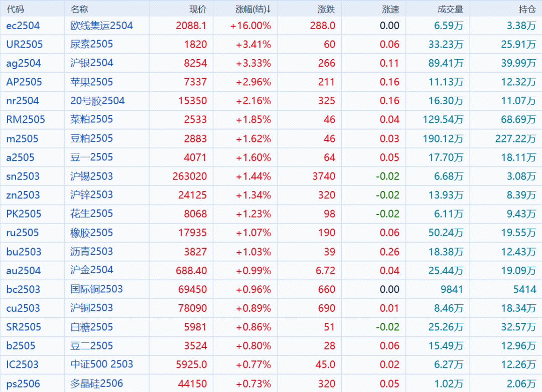
Task: Sort by the 涨跌 column header
Action: [x=326, y=10]
